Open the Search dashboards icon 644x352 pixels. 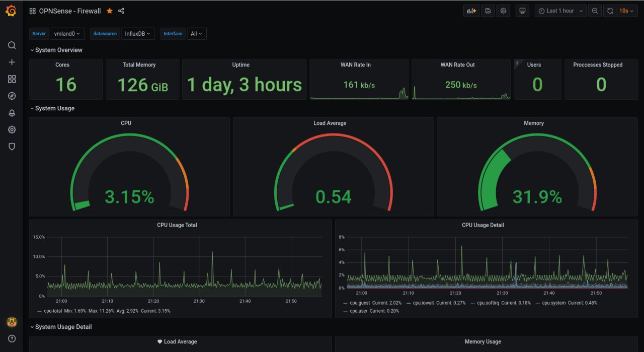click(x=12, y=45)
